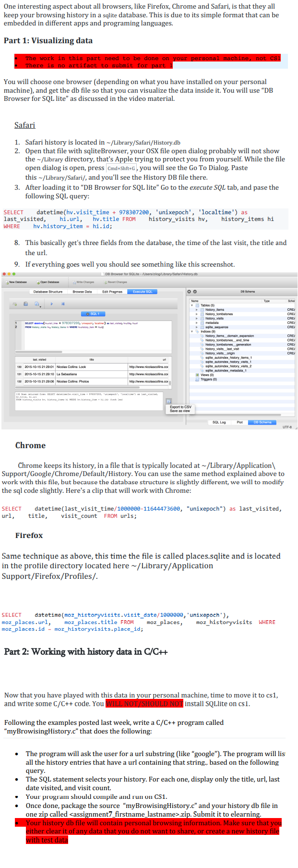Click Revert Changes toolbar button
The width and height of the screenshot is (298, 868).
(x=115, y=282)
